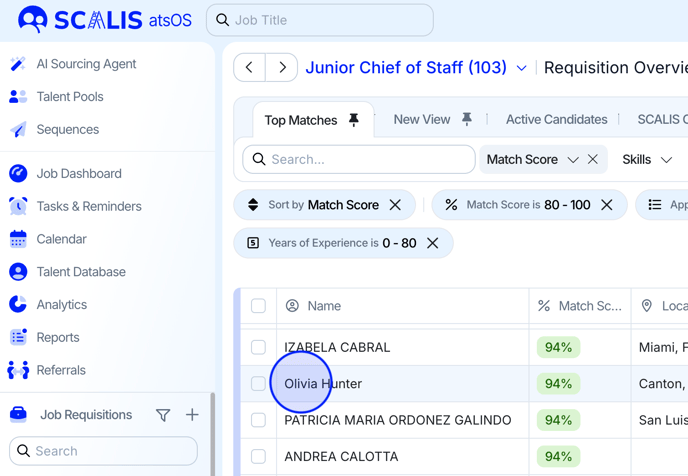Expand Junior Chief of Staff job dropdown
This screenshot has height=476, width=688.
click(x=521, y=69)
